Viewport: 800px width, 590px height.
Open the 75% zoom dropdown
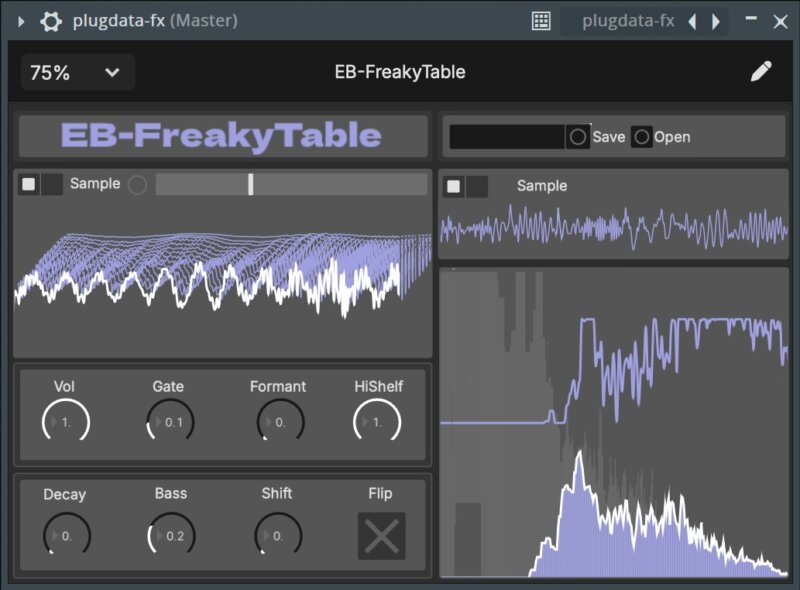[x=77, y=72]
